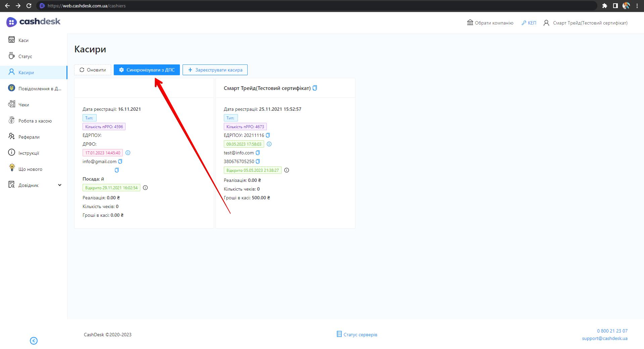Go to the Чеки section
This screenshot has height=349, width=644.
pyautogui.click(x=23, y=105)
